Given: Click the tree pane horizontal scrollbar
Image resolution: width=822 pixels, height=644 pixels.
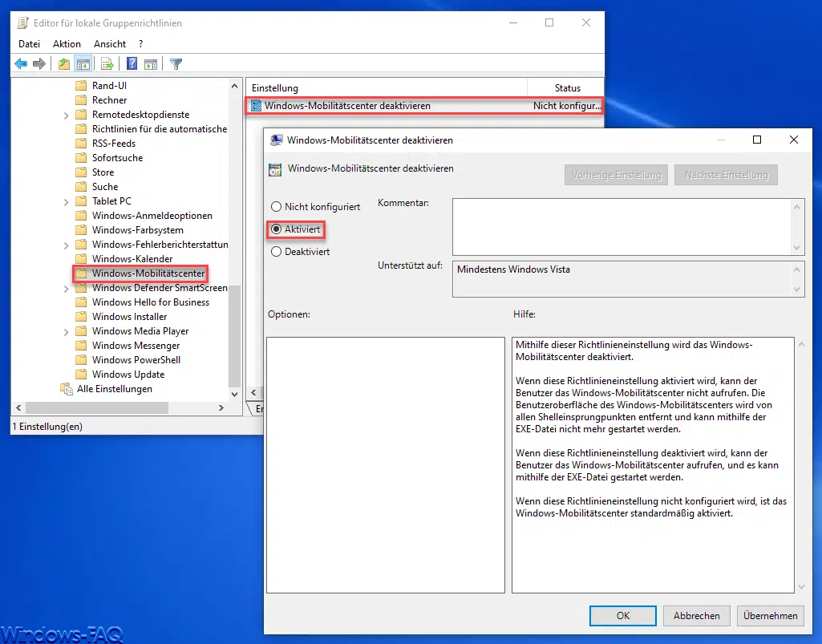Looking at the screenshot, I should click(120, 408).
